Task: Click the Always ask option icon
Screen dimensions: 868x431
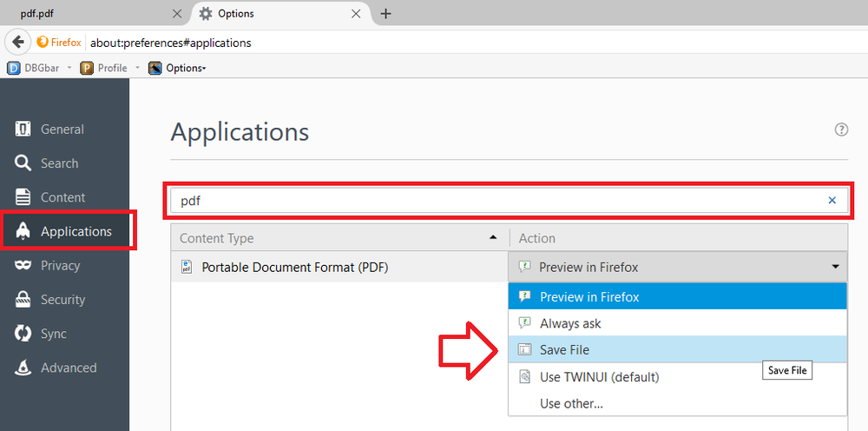Action: pos(523,323)
